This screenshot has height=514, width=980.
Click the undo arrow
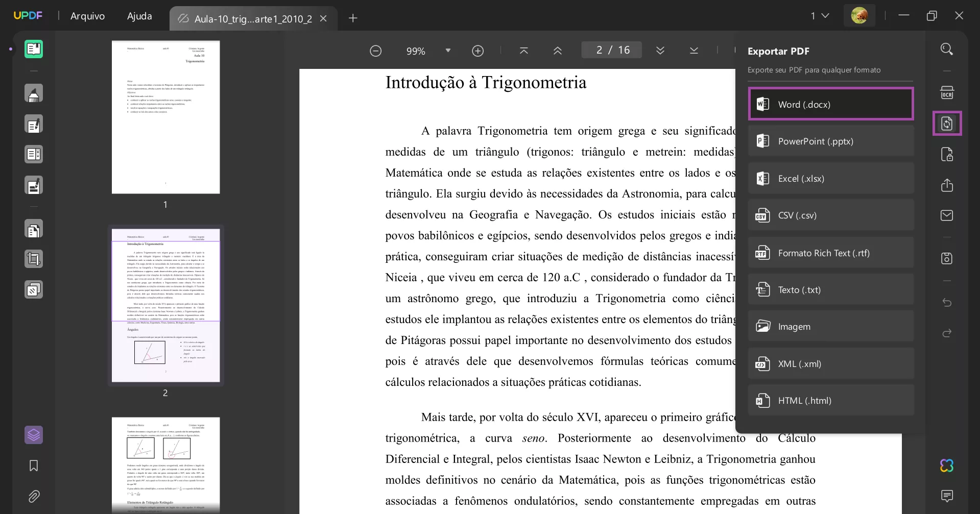[x=947, y=302]
